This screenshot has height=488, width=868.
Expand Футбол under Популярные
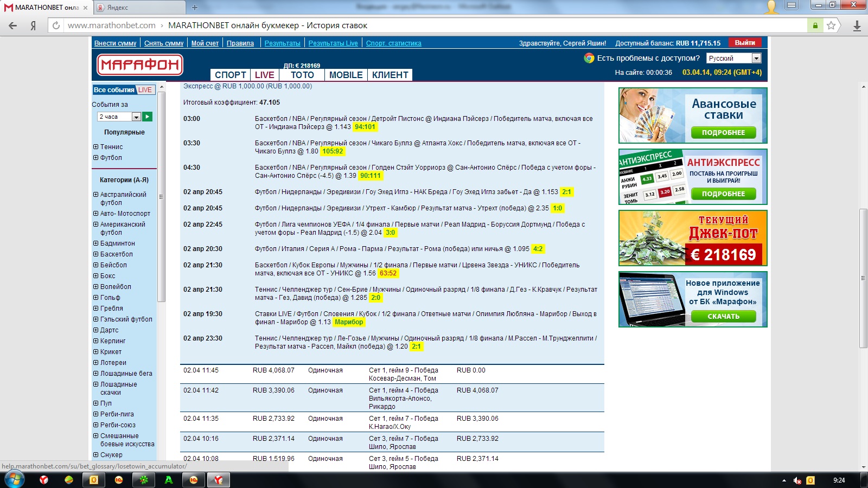tap(95, 158)
